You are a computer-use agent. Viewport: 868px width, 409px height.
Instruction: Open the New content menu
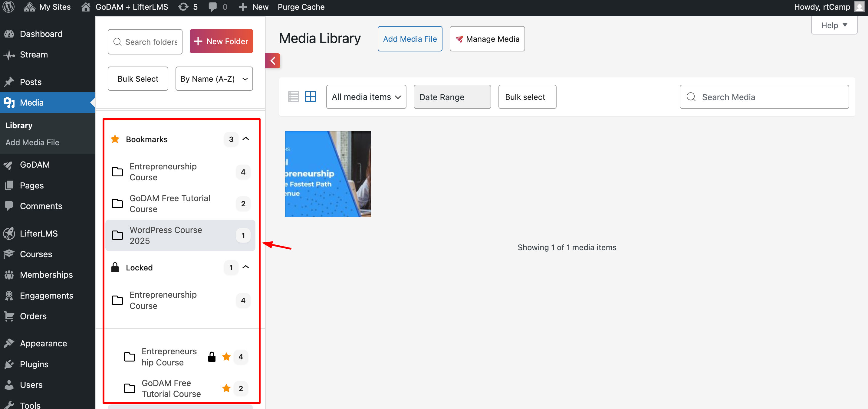[x=253, y=7]
